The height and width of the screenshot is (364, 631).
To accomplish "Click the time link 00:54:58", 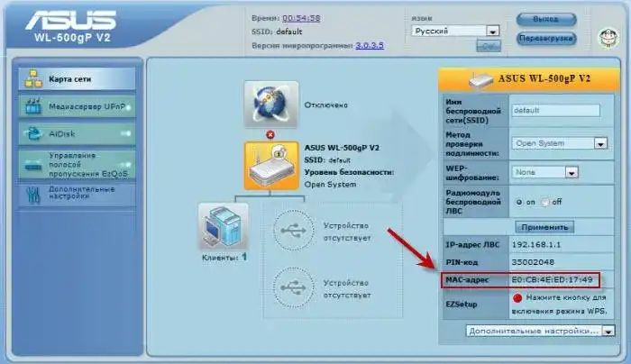I will 301,18.
